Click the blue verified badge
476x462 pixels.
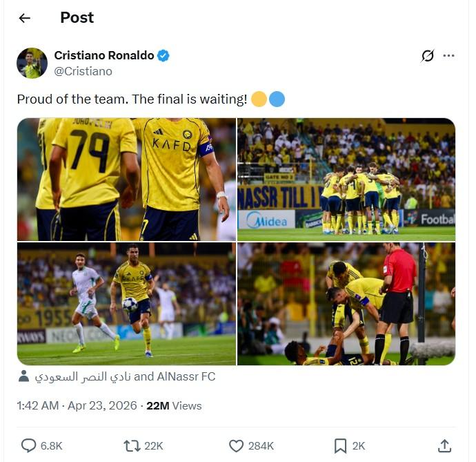click(x=163, y=56)
